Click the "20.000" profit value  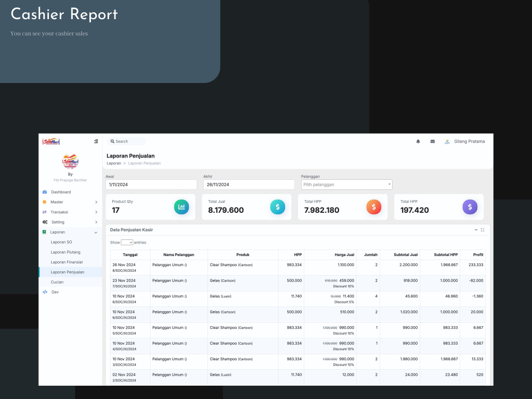click(x=477, y=312)
